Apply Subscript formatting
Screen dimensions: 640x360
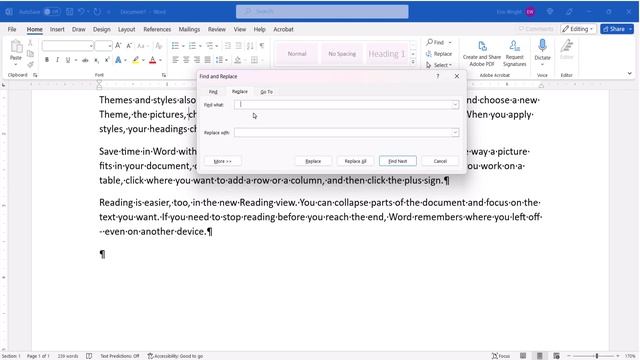[96, 60]
